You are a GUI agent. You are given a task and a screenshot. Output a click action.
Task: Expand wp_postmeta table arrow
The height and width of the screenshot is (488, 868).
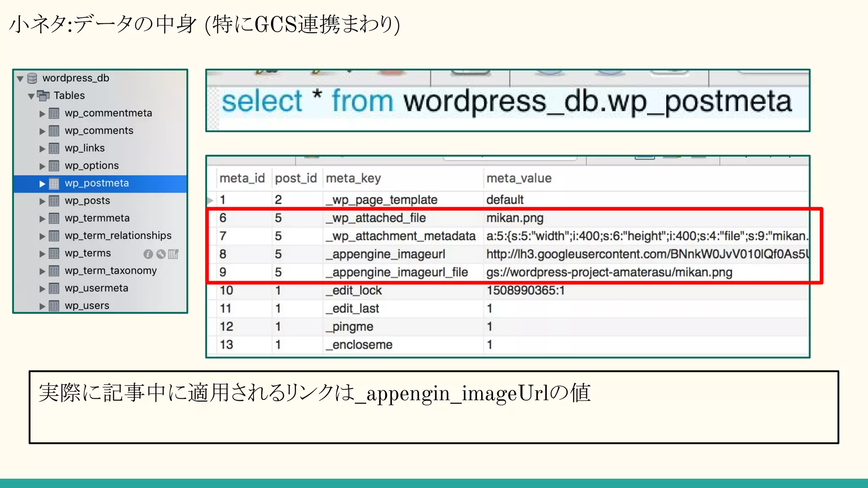[42, 184]
